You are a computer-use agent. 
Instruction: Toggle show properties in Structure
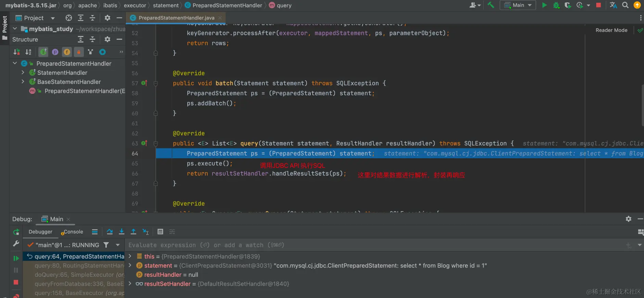[x=55, y=52]
